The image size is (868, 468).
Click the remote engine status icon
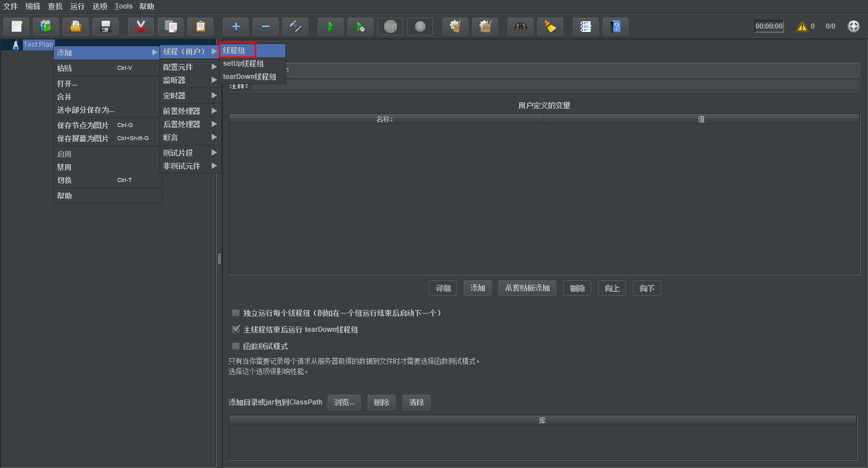click(x=853, y=26)
